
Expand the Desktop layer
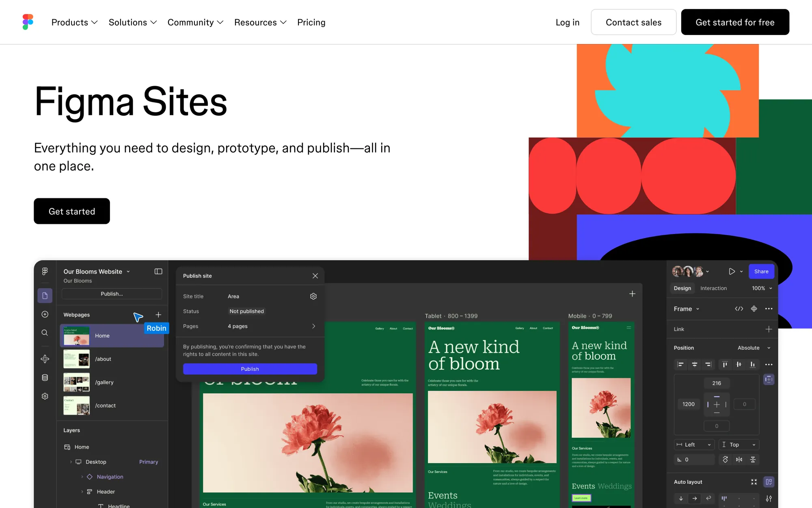click(x=71, y=462)
